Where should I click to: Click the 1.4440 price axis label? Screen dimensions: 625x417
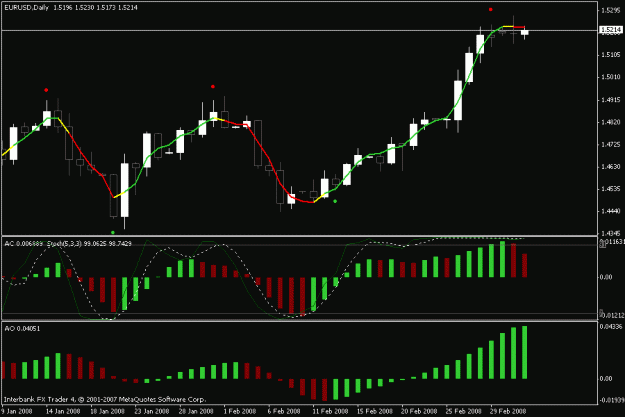(x=611, y=211)
